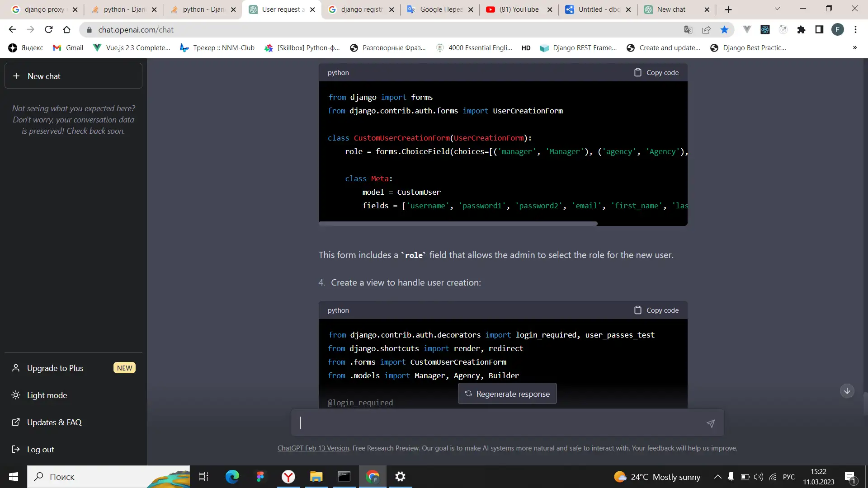
Task: Toggle the browser side panel icon
Action: 819,30
